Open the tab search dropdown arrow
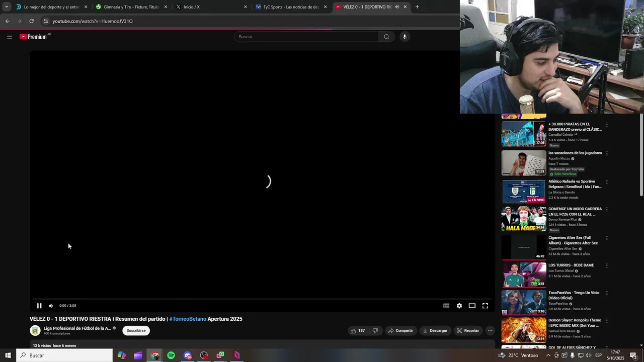The image size is (644, 362). tap(7, 7)
